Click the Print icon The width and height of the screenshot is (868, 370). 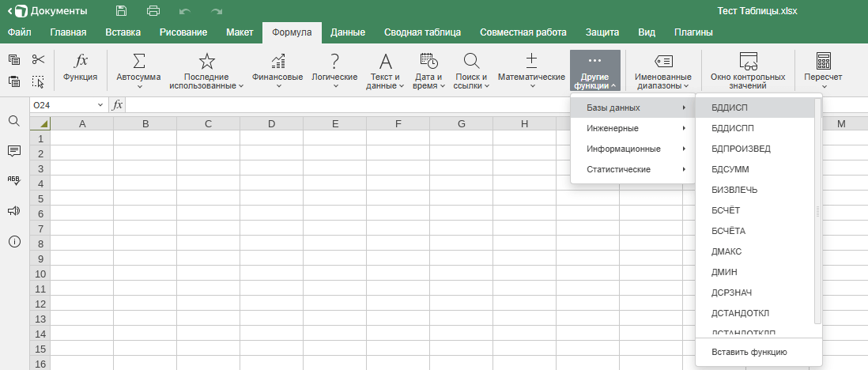pyautogui.click(x=153, y=10)
